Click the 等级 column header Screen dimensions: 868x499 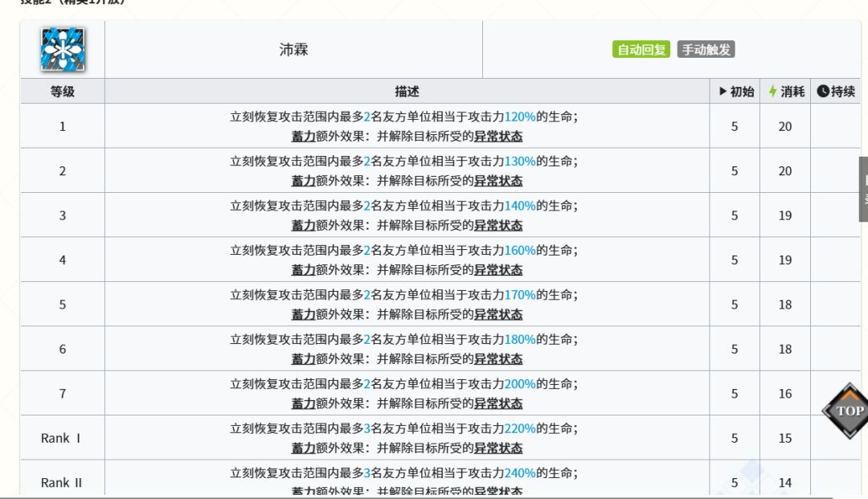pyautogui.click(x=63, y=92)
